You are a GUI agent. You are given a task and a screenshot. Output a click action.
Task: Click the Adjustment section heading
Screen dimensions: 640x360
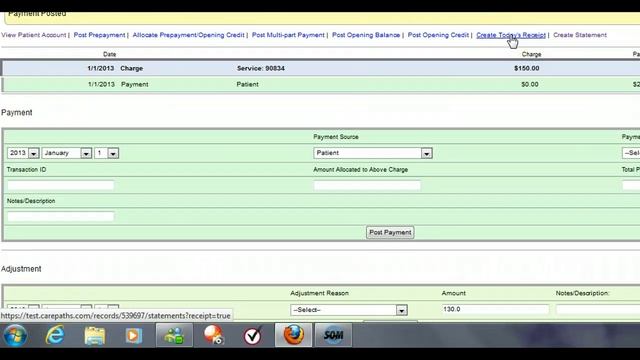[21, 269]
